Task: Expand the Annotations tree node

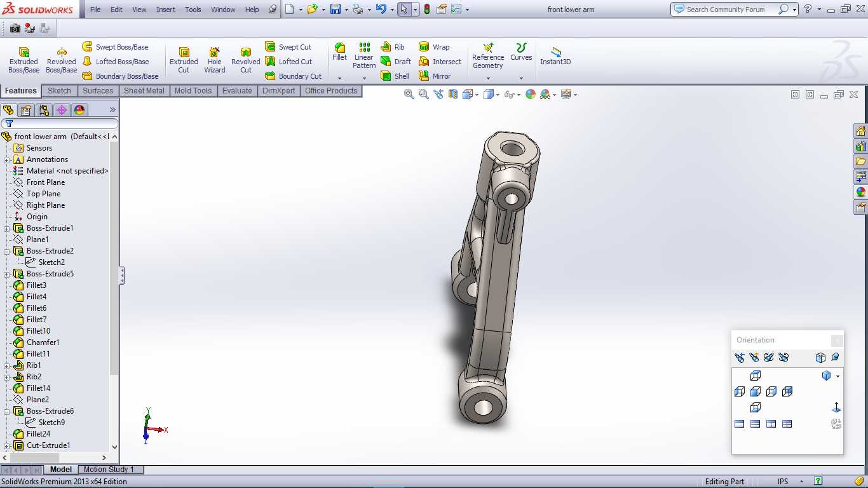Action: [x=7, y=159]
